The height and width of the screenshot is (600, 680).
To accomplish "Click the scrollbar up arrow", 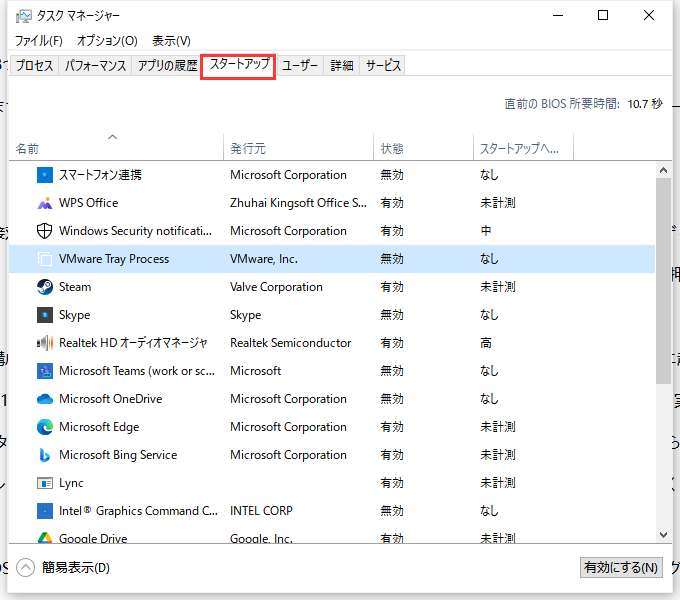I will [664, 170].
